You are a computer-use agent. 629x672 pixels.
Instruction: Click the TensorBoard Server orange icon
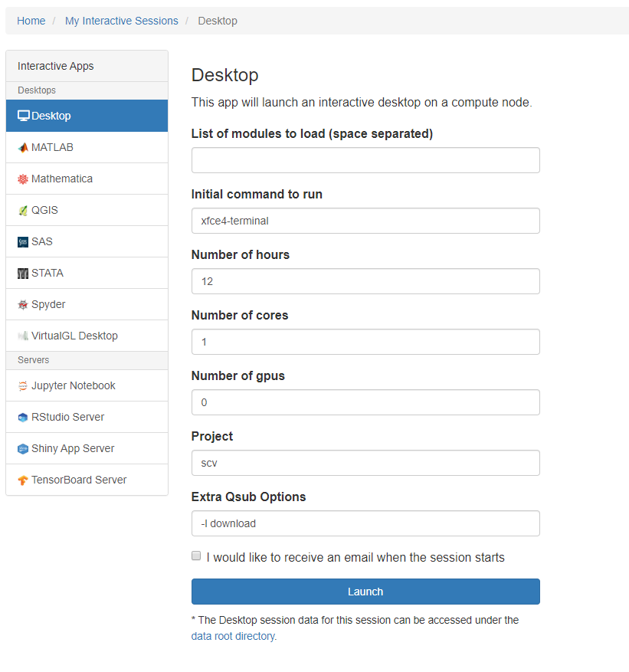[x=23, y=480]
